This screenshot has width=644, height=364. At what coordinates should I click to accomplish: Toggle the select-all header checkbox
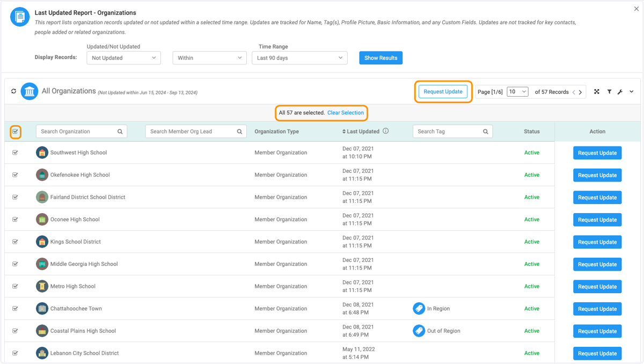click(16, 132)
